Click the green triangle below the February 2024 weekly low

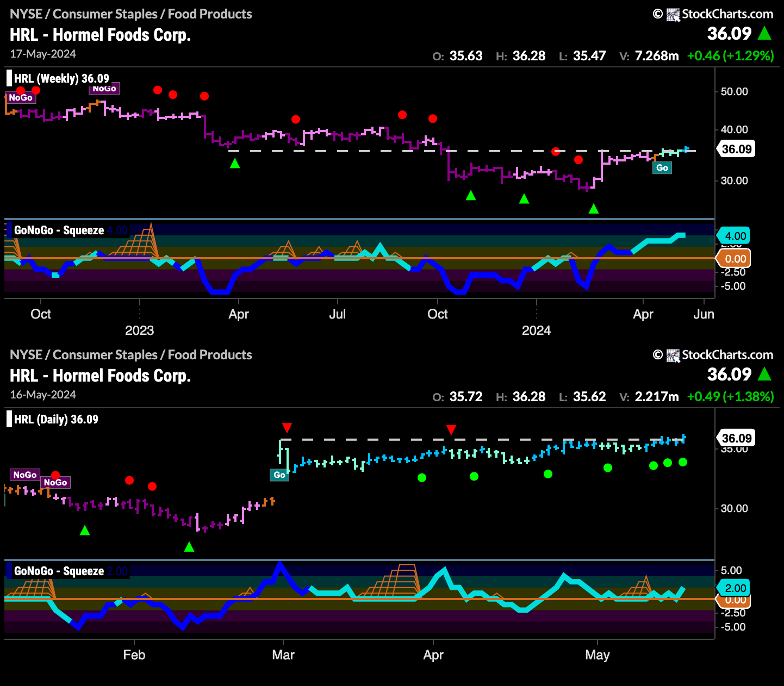(x=594, y=209)
